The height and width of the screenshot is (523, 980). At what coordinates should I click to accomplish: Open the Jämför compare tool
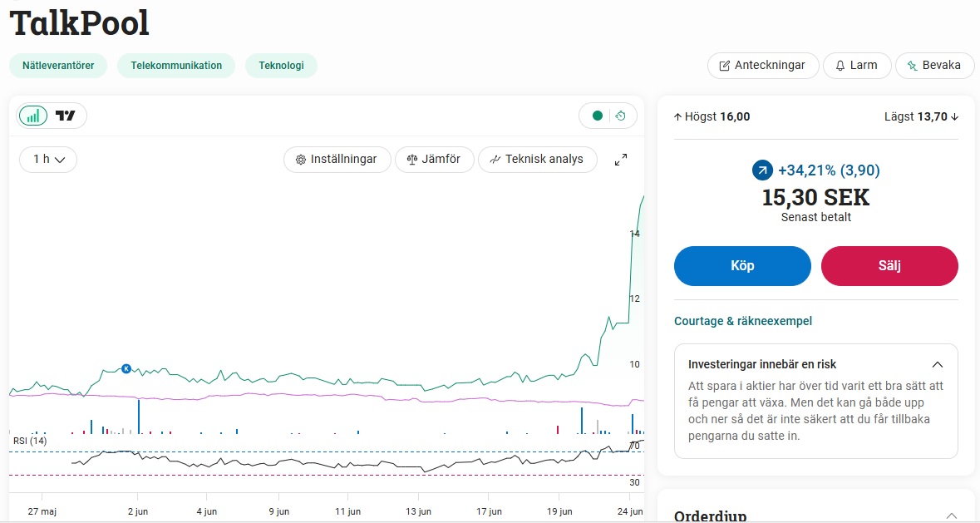[x=435, y=160]
